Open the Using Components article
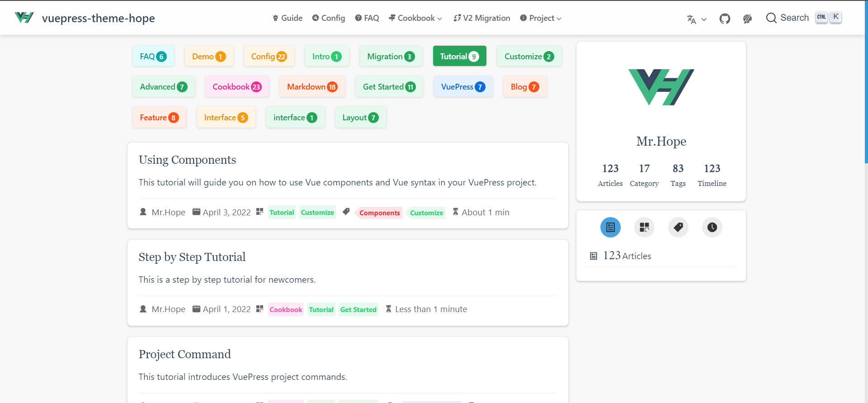This screenshot has width=868, height=403. (x=187, y=160)
